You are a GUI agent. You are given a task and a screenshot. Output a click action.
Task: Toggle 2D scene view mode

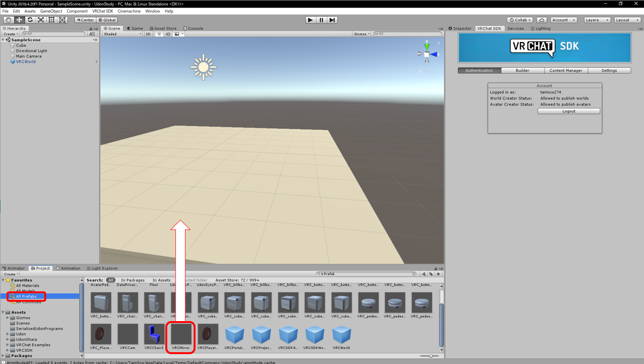(x=148, y=34)
